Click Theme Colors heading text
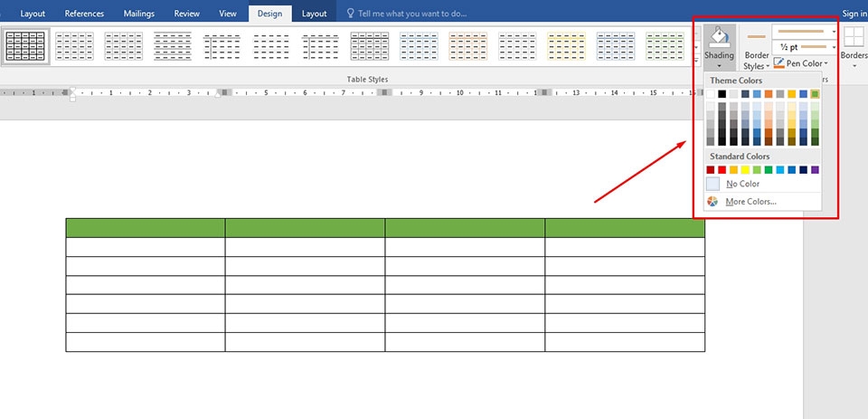 (x=736, y=81)
